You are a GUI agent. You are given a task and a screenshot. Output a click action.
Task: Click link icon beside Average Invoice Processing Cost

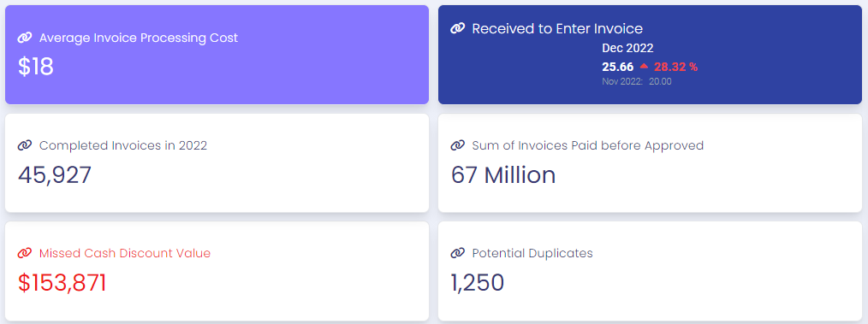(x=25, y=38)
